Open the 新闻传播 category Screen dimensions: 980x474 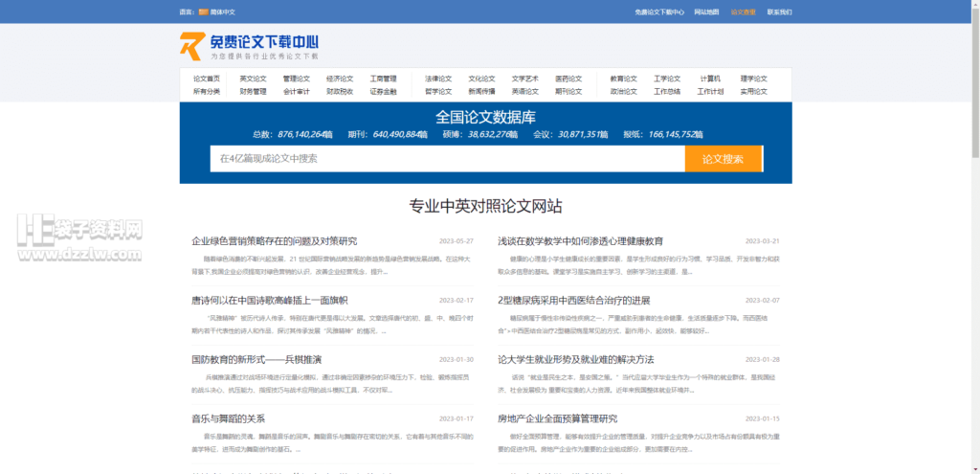click(482, 91)
